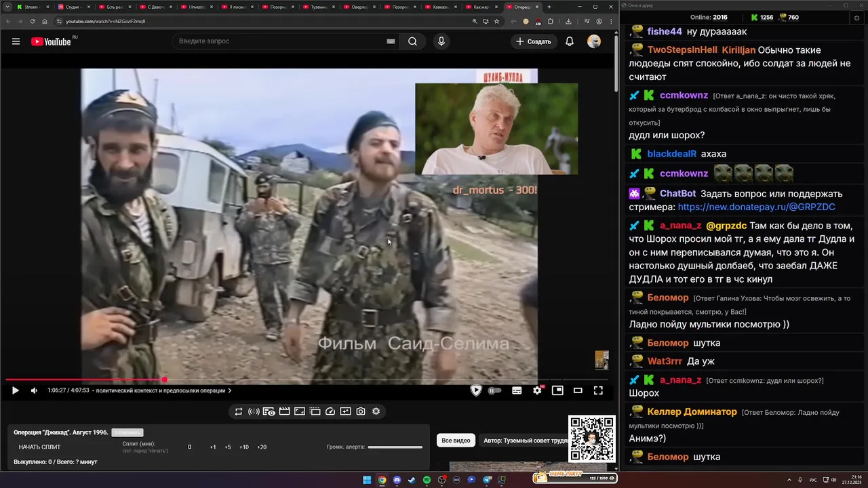Click the clapperboard cinema mode icon

click(x=284, y=411)
